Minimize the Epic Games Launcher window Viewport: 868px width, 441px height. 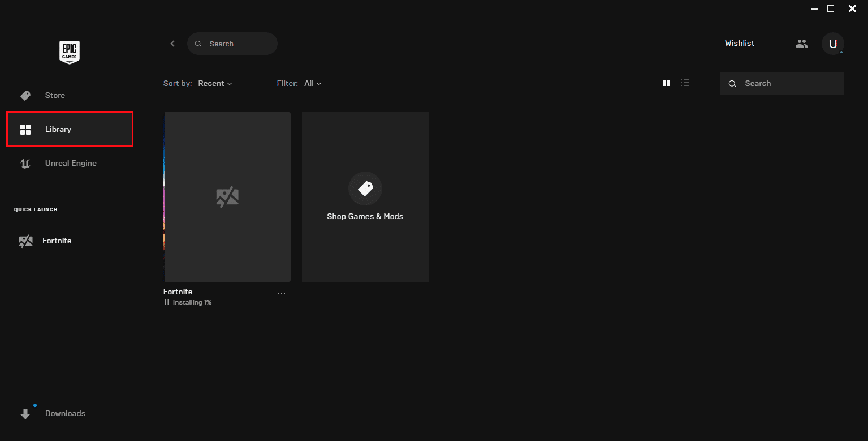pyautogui.click(x=814, y=8)
